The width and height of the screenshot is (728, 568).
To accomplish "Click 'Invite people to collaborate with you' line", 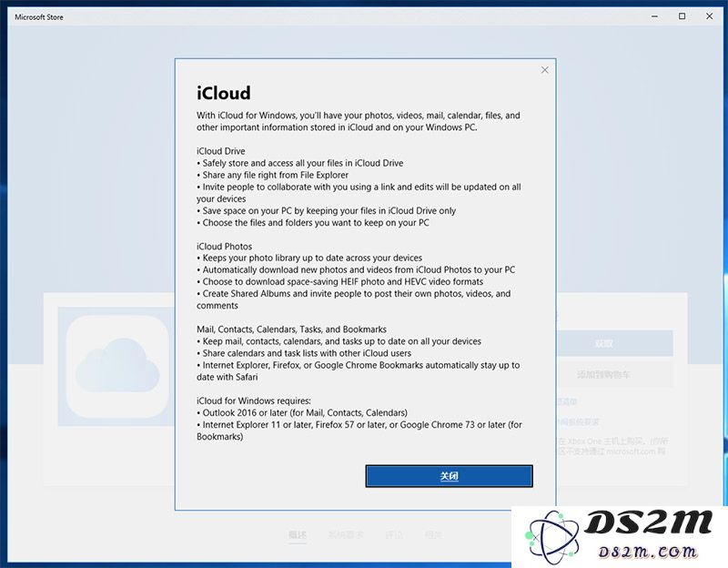I will 359,193.
